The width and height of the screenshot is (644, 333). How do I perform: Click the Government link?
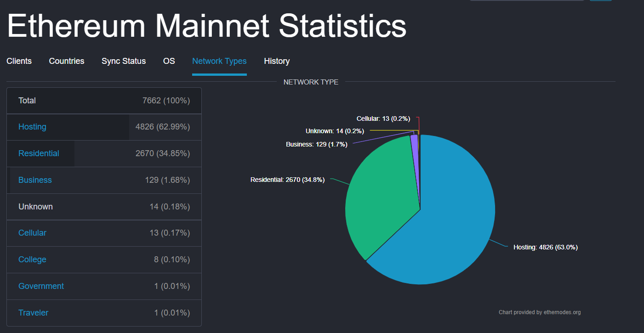coord(41,286)
